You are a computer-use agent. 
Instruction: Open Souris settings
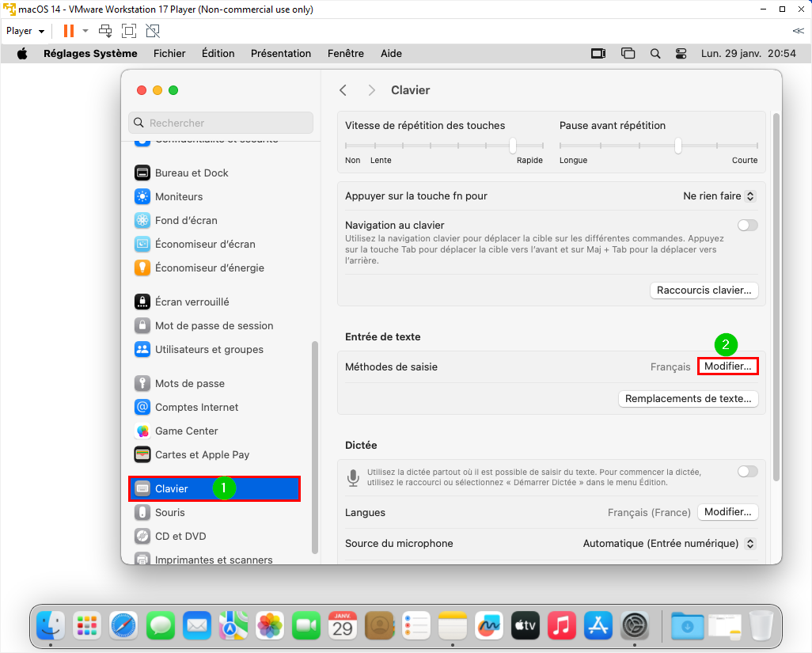point(160,513)
